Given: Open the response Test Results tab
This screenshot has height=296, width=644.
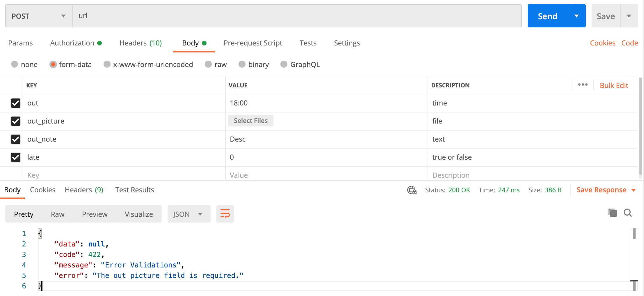Looking at the screenshot, I should (134, 190).
